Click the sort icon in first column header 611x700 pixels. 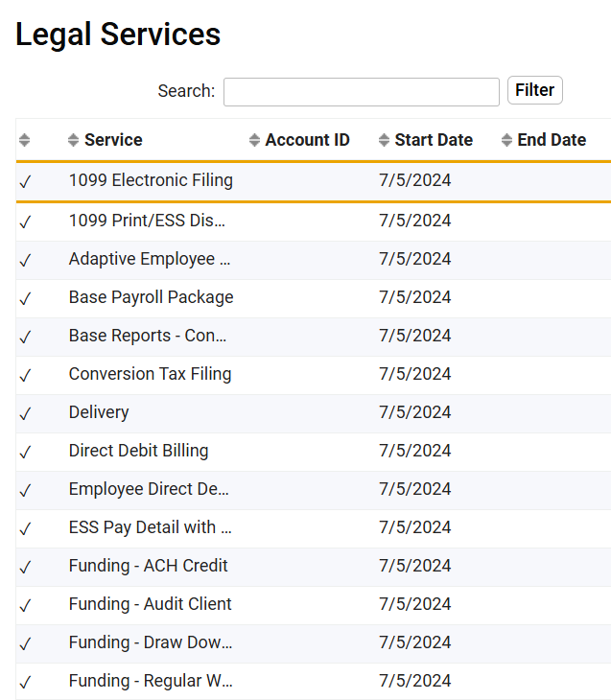(x=25, y=140)
